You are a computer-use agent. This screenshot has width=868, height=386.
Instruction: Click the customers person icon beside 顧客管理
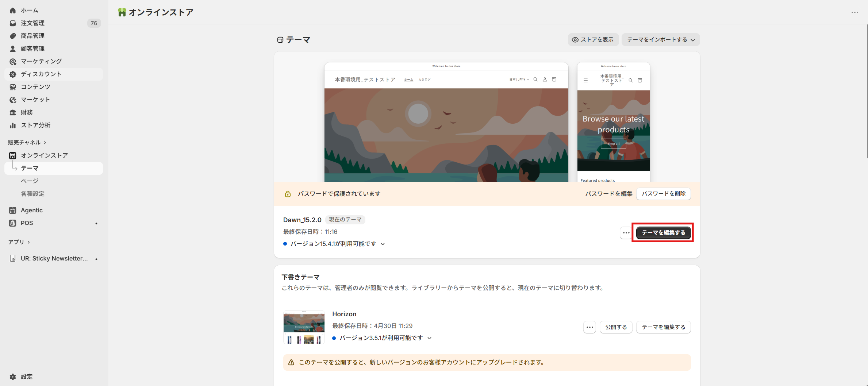pyautogui.click(x=13, y=49)
